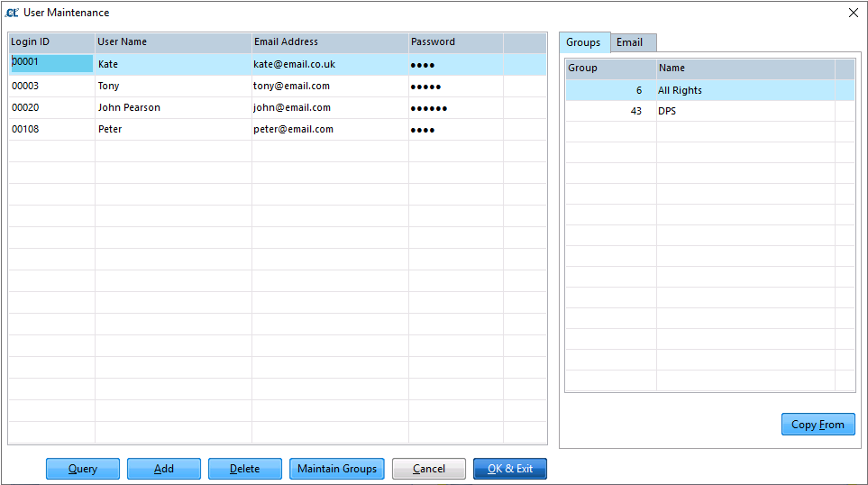Click the Cancel button
This screenshot has height=485, width=868.
pos(429,469)
